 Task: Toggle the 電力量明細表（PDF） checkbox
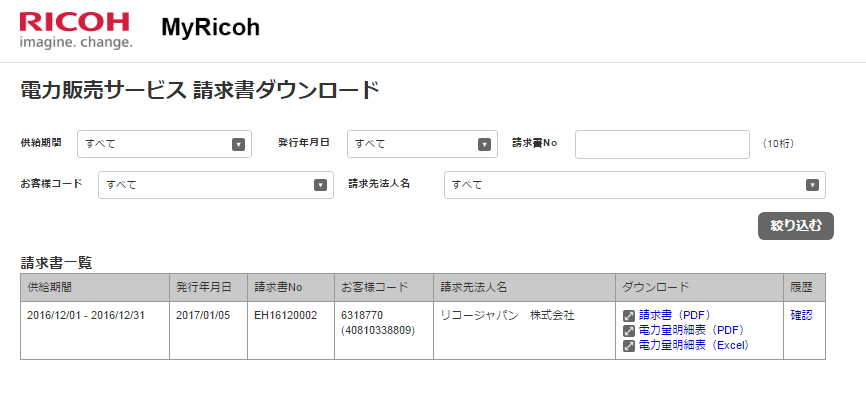(629, 331)
